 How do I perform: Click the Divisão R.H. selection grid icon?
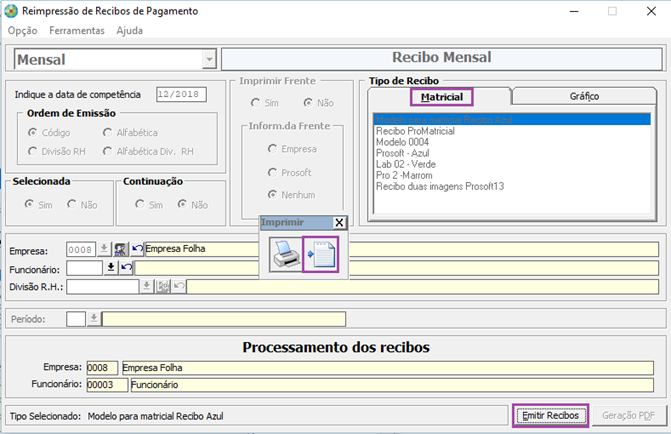[x=163, y=286]
